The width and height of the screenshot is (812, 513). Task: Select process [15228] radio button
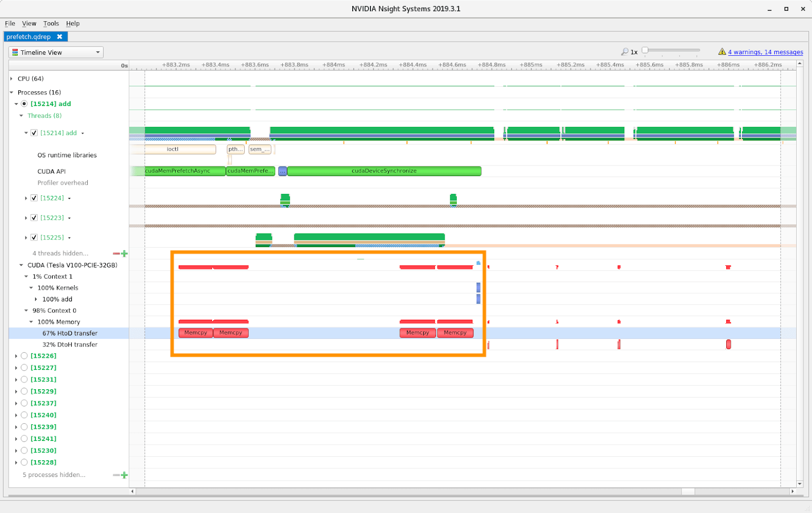coord(24,462)
